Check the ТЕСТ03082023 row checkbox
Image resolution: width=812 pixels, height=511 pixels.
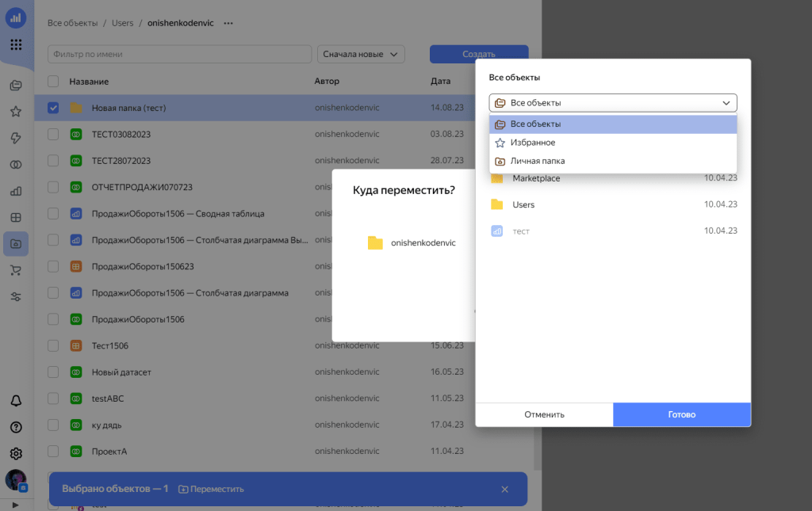53,135
